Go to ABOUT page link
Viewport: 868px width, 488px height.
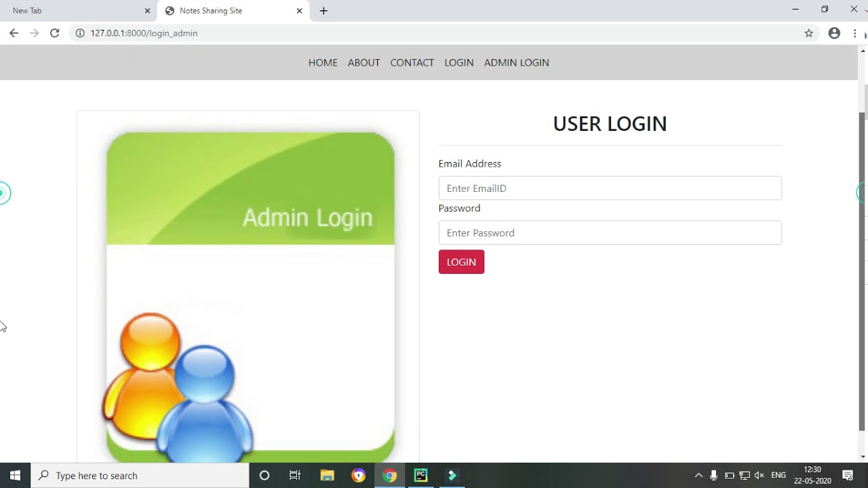[x=363, y=62]
